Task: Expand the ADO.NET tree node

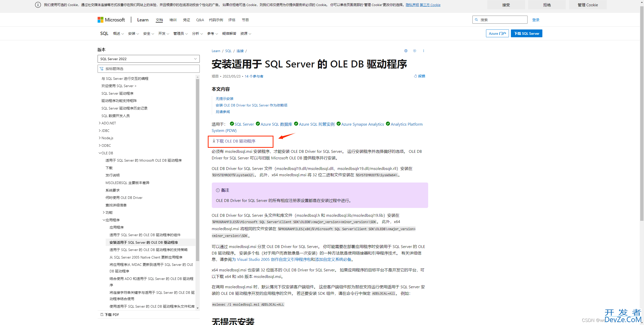Action: tap(100, 123)
